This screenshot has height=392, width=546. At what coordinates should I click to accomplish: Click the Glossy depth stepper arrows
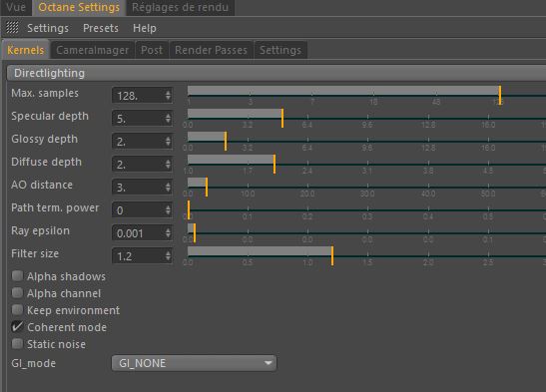pos(168,142)
